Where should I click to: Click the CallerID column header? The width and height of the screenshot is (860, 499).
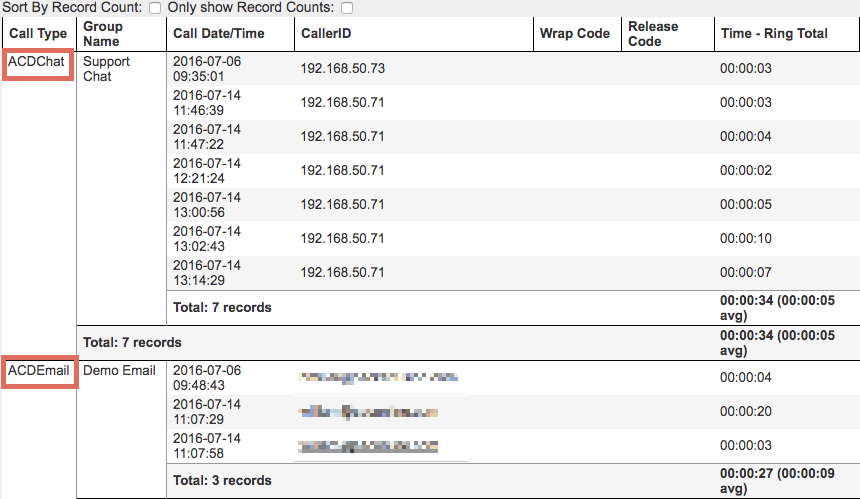[326, 33]
